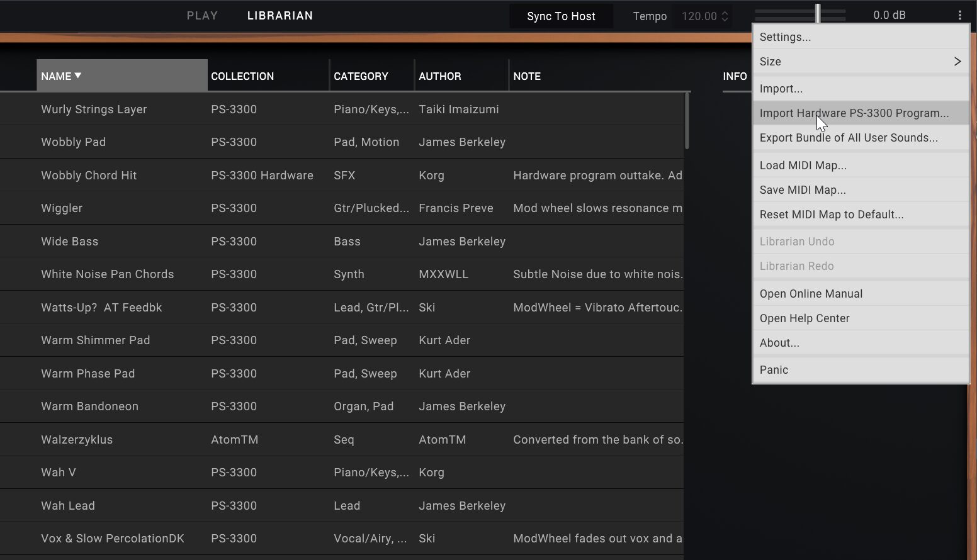
Task: Switch to the PLAY tab
Action: 202,16
